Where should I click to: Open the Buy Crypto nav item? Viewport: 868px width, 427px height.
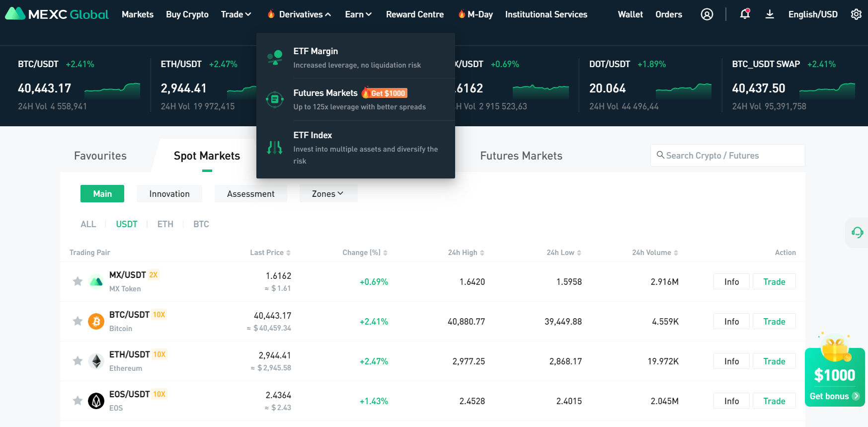[187, 14]
